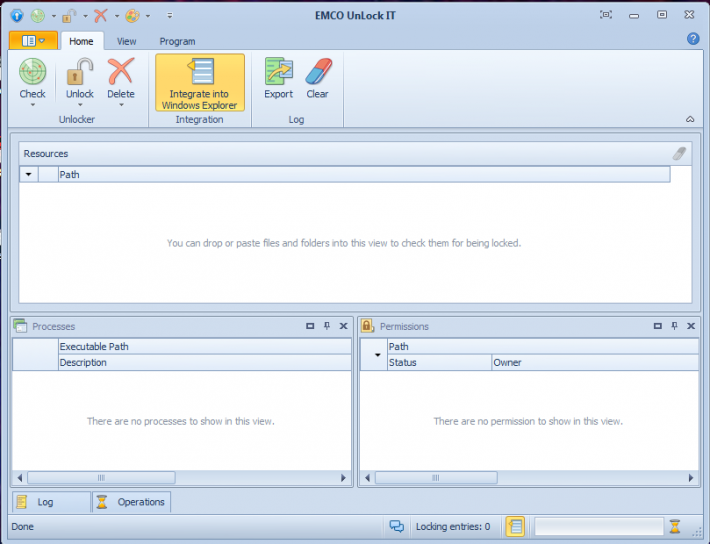Close the Permissions panel

tap(691, 326)
